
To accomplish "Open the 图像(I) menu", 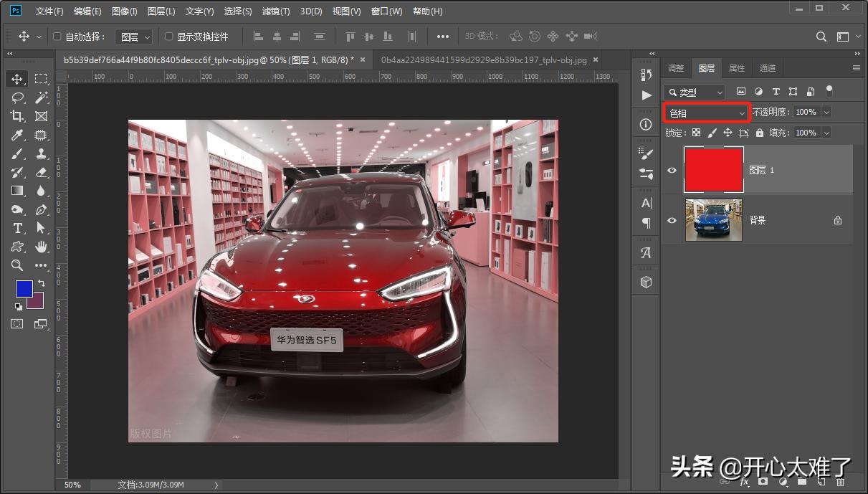I will click(x=124, y=11).
